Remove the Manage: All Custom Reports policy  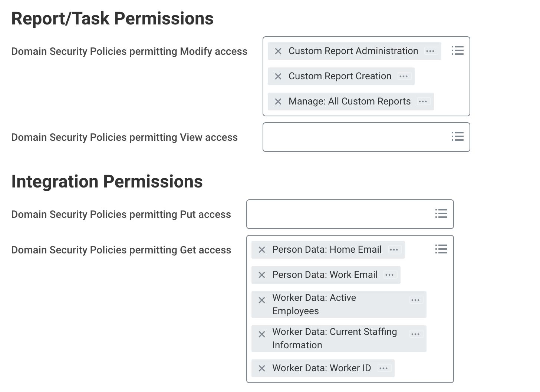tap(278, 102)
